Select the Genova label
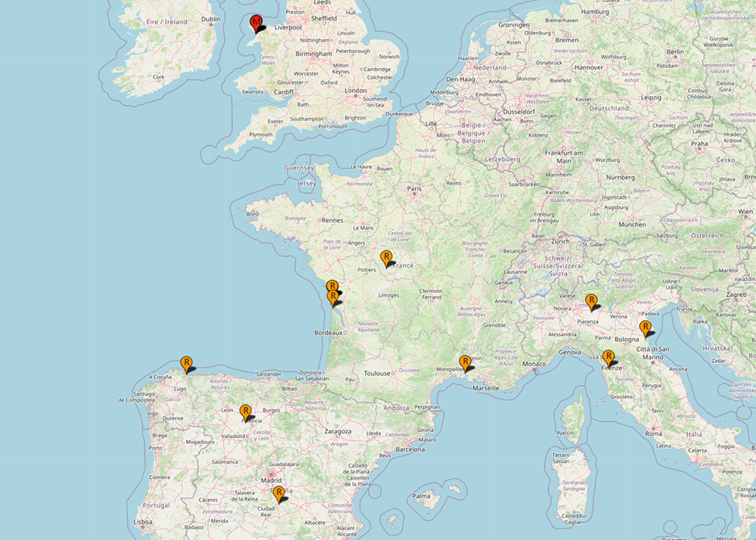The image size is (756, 540). tap(569, 352)
